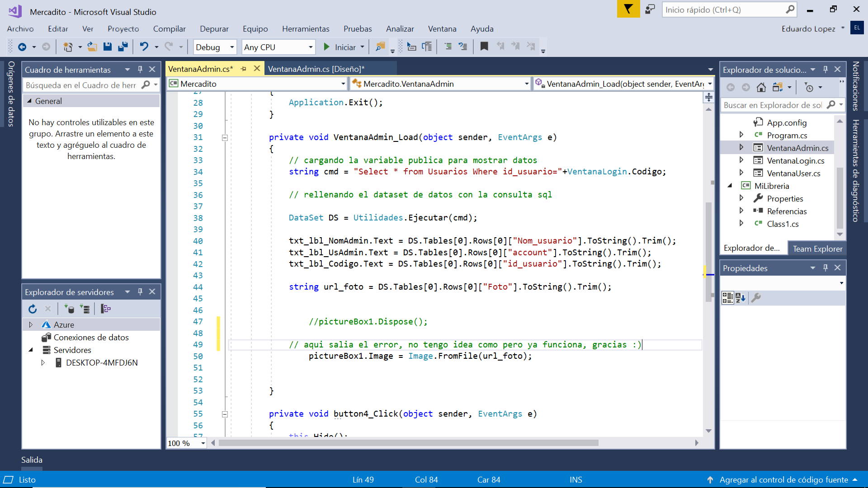This screenshot has height=488, width=868.
Task: Click the pending changes filter clock icon
Action: tap(809, 88)
